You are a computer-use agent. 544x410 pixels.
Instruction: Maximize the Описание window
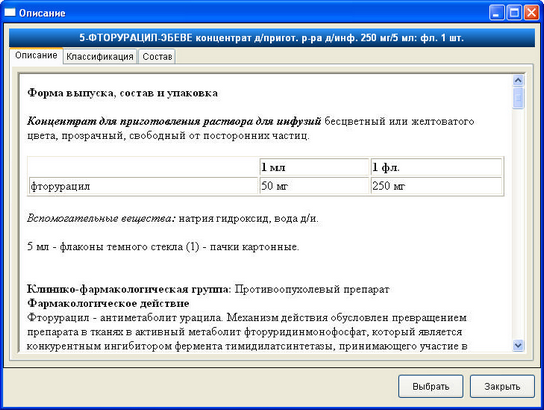[514, 13]
